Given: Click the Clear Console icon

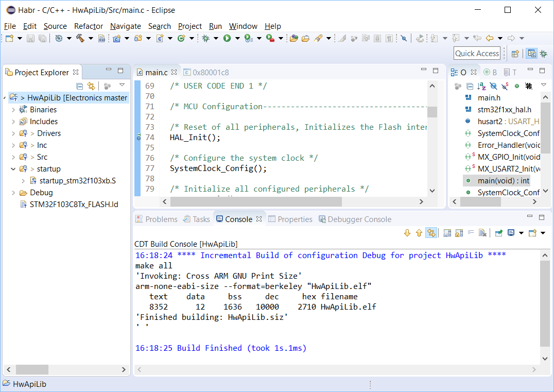Looking at the screenshot, I should 482,233.
